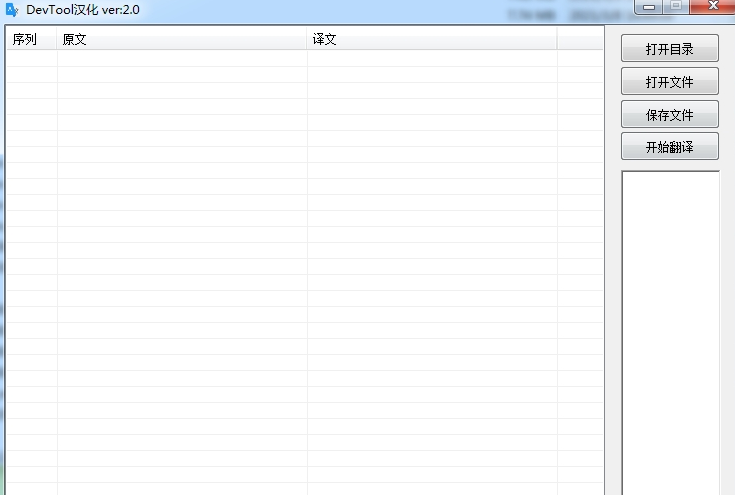
Task: Click the DevTool汉化 app icon in title bar
Action: tap(12, 10)
